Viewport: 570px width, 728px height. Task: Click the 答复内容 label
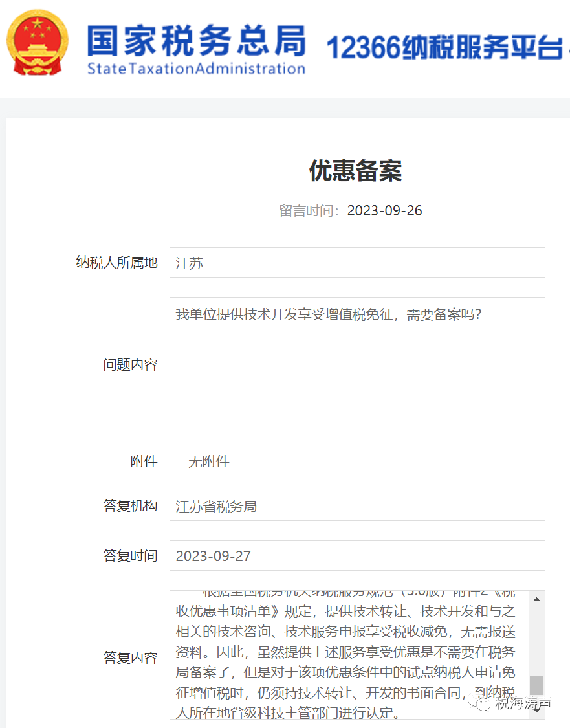[x=130, y=658]
